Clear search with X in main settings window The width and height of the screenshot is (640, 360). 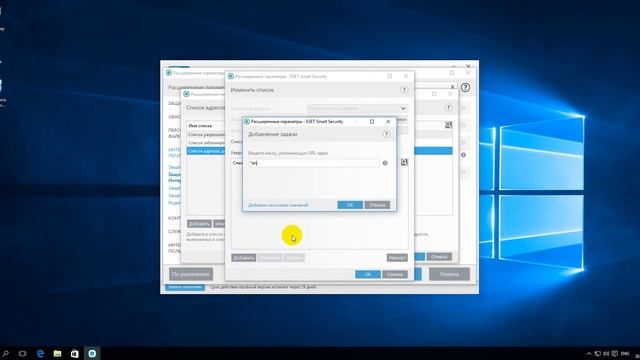452,87
